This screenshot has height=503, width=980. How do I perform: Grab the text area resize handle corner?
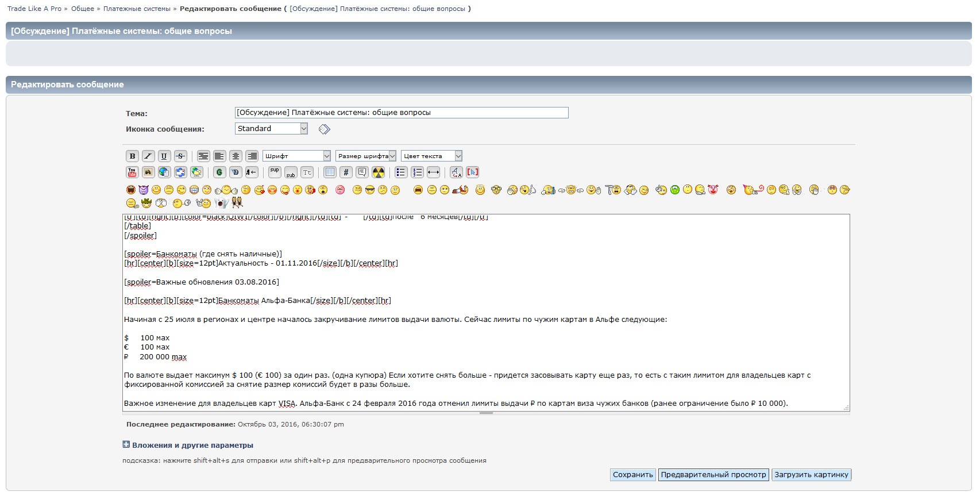point(846,408)
